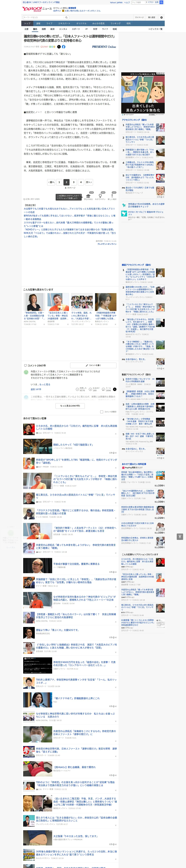Open 速報 tab
This screenshot has height=868, width=186.
pos(38,24)
